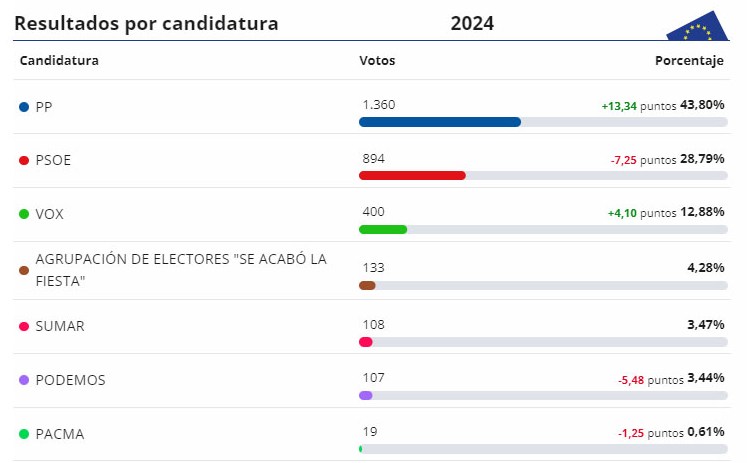
Task: Click PP percentage value 43,80%
Action: pos(702,105)
